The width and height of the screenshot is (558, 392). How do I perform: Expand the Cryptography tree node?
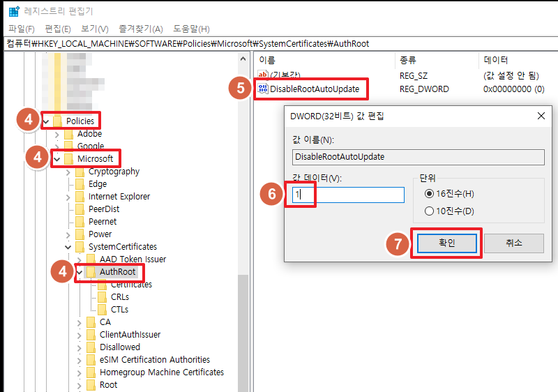(68, 172)
